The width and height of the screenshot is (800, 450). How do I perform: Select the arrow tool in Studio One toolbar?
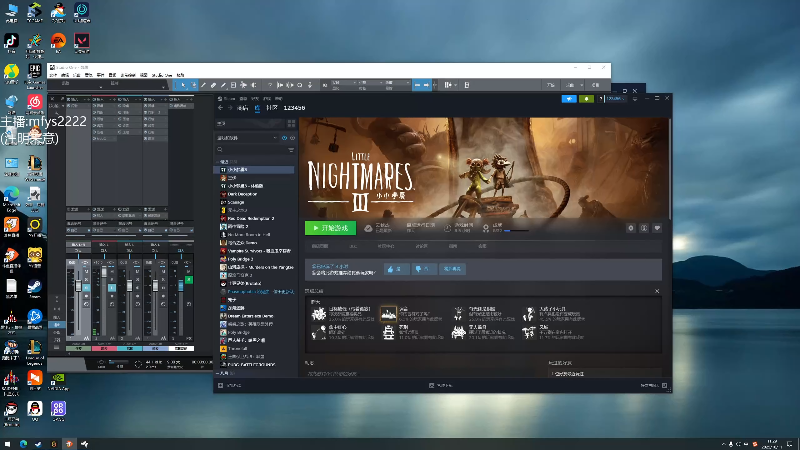coord(183,85)
